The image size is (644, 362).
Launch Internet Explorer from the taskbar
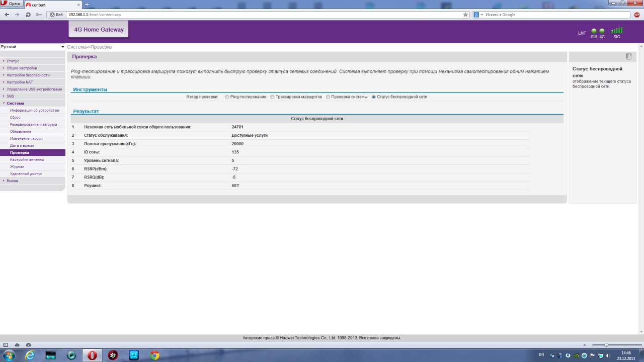tap(30, 355)
